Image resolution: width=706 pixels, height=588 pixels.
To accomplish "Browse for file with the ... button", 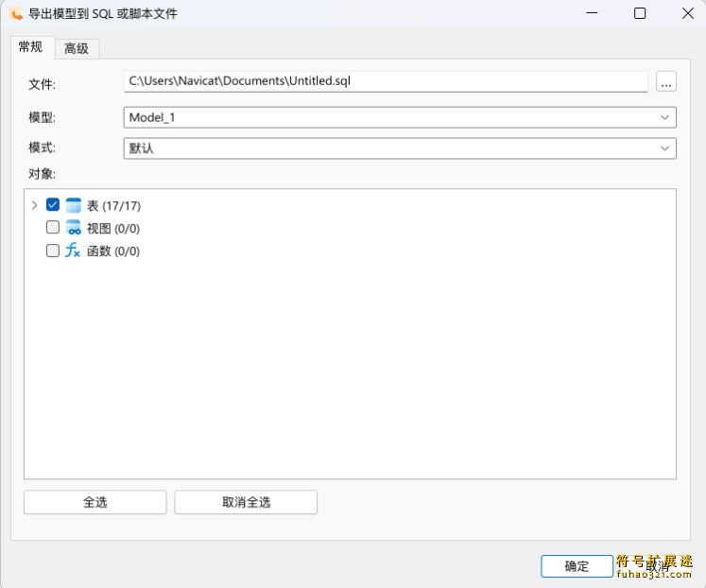I will pyautogui.click(x=666, y=82).
